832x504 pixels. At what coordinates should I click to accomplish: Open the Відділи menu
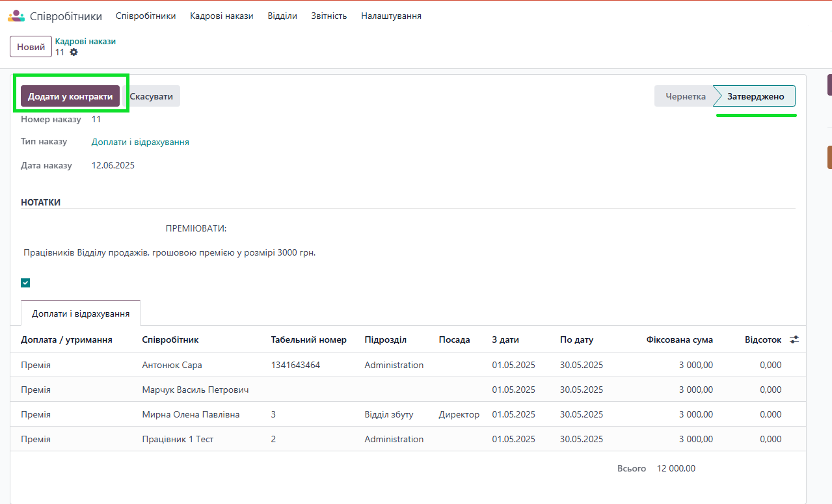tap(282, 16)
